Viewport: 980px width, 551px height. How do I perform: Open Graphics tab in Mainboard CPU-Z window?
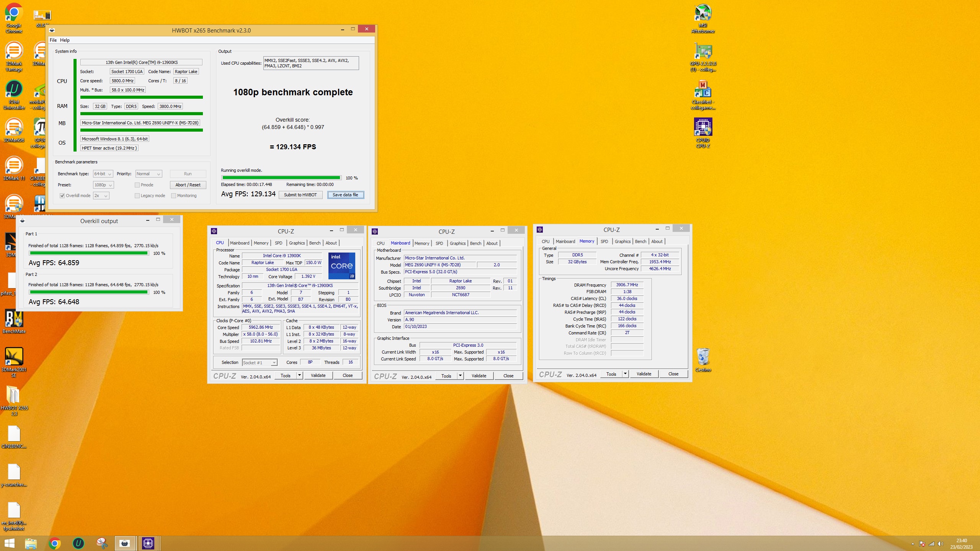pos(457,243)
